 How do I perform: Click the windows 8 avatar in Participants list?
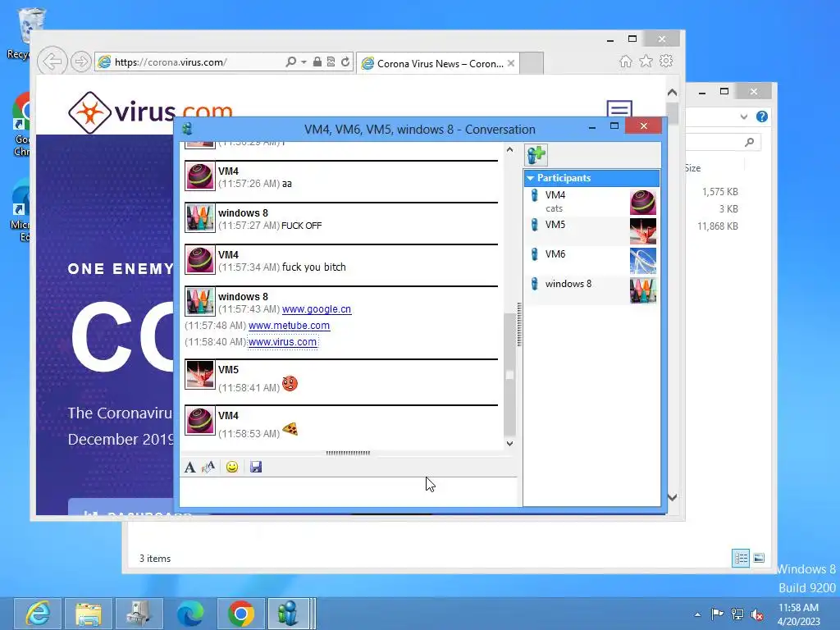tap(642, 290)
